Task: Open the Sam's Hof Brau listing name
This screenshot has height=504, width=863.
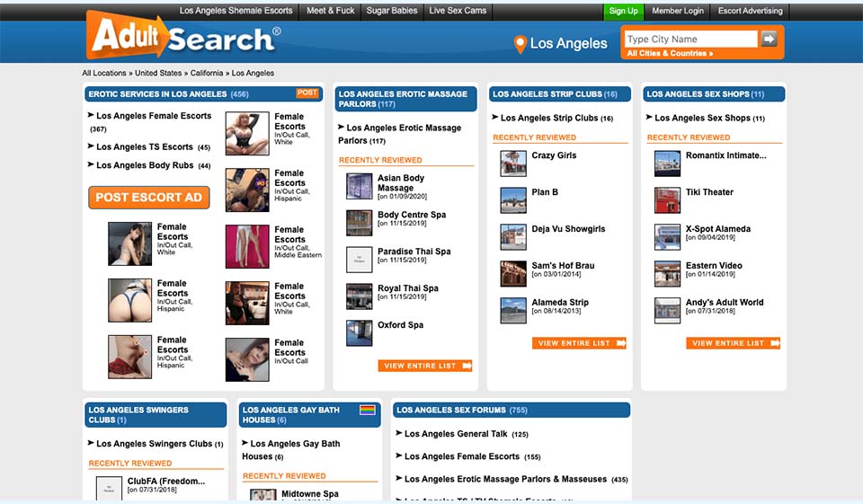Action: pos(563,265)
